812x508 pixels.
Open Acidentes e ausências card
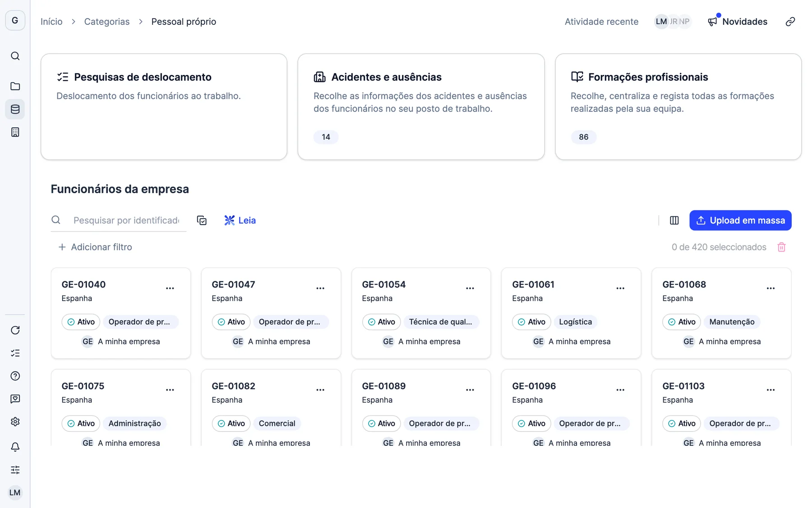[421, 107]
